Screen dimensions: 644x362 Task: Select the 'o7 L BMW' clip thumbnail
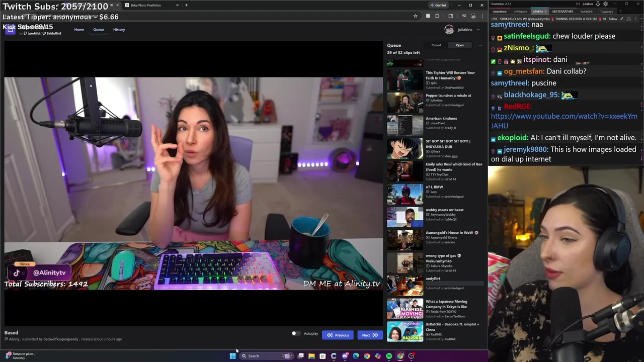pos(405,194)
